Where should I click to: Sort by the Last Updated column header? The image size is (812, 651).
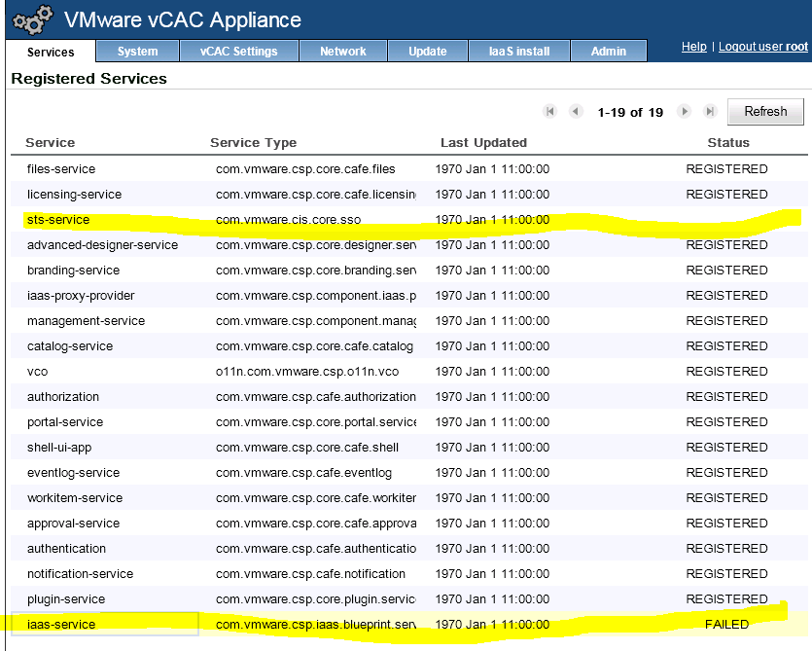pos(483,142)
